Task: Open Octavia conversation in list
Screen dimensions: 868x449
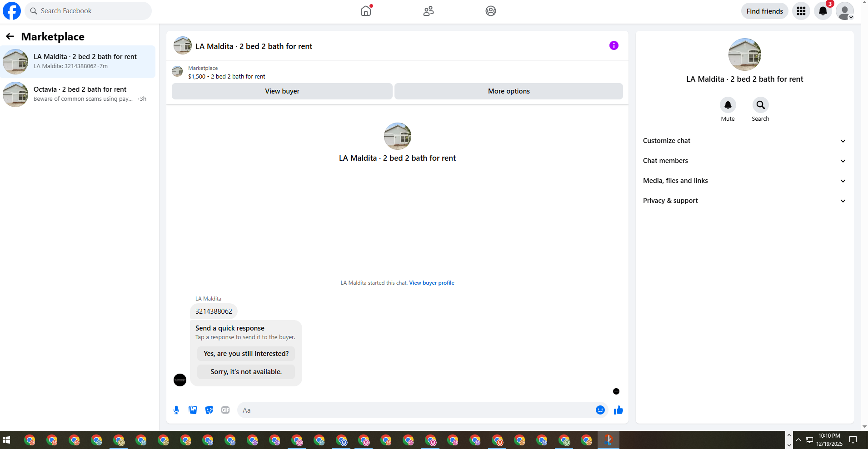Action: click(78, 94)
